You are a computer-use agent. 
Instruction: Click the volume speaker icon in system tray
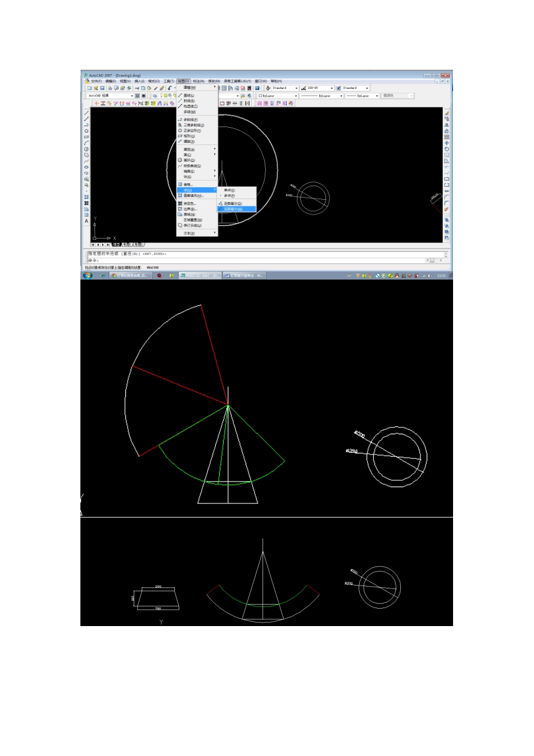tap(431, 276)
